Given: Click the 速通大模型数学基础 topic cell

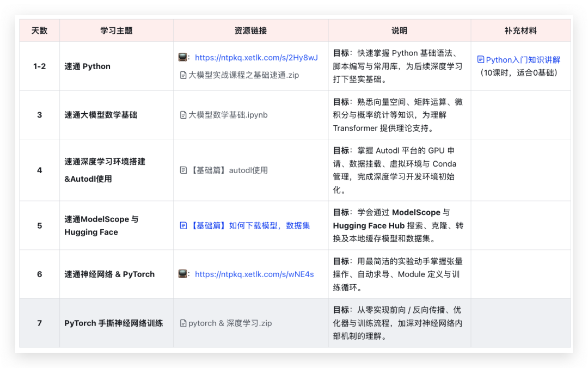Looking at the screenshot, I should point(101,115).
